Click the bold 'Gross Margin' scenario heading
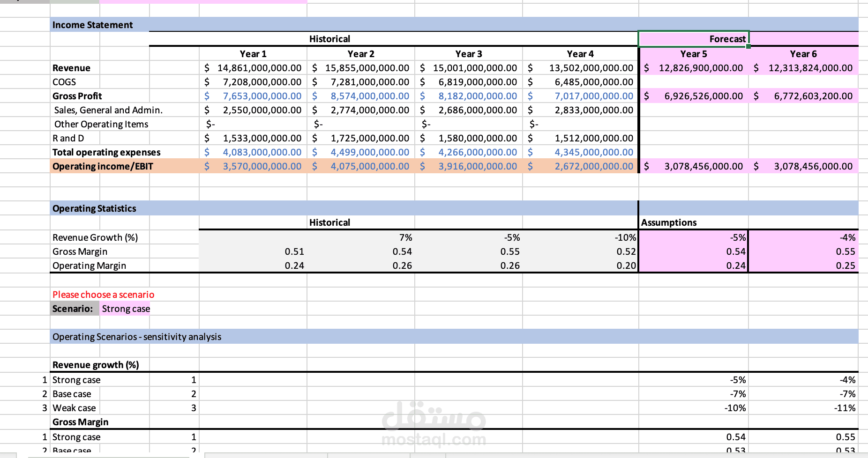The width and height of the screenshot is (868, 458). tap(80, 422)
